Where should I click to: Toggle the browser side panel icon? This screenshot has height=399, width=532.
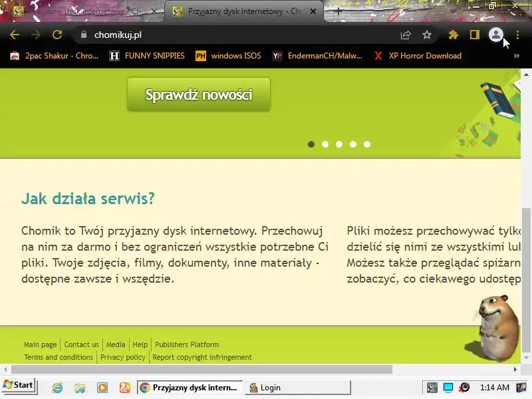pos(474,35)
